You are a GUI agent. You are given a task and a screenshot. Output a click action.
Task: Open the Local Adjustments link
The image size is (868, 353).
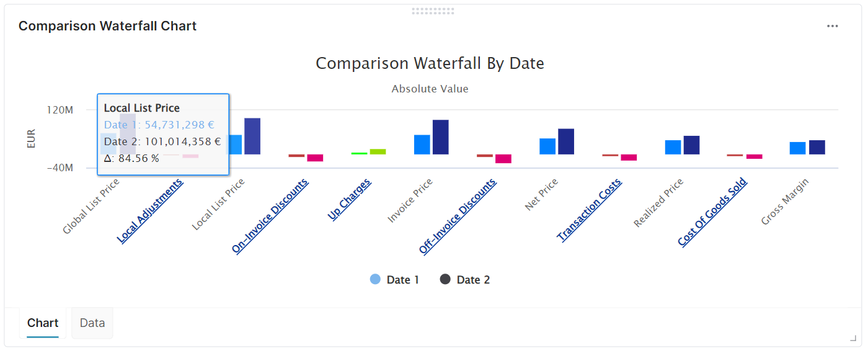(151, 210)
